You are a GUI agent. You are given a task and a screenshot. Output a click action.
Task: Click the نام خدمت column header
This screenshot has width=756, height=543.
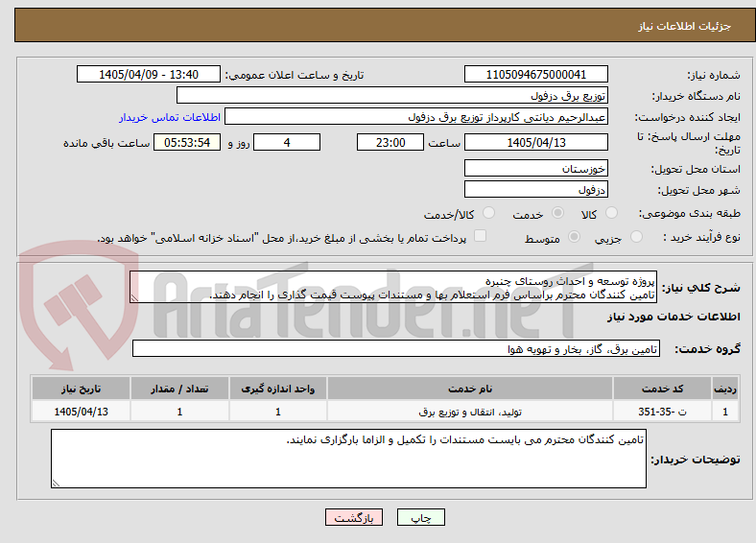470,389
